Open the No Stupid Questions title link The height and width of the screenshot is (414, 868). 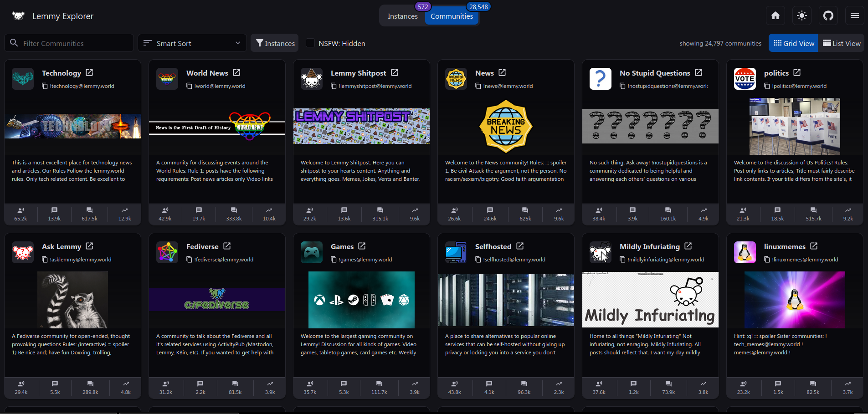pyautogui.click(x=655, y=73)
